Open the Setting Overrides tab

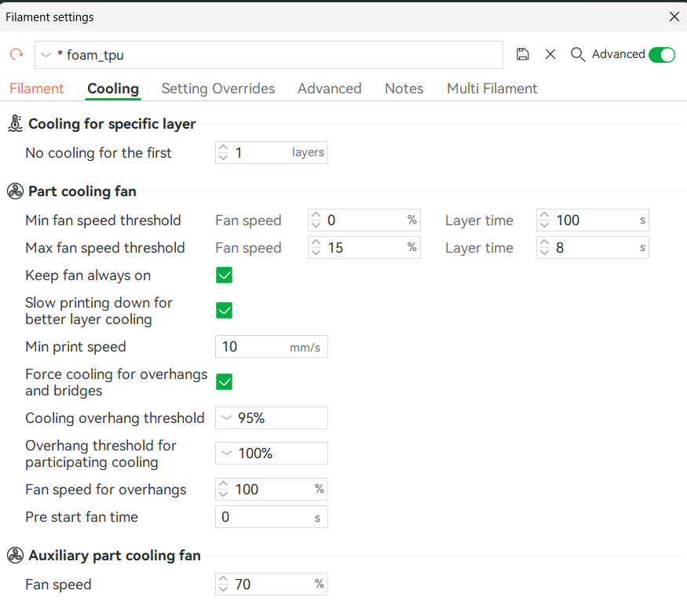(x=218, y=89)
